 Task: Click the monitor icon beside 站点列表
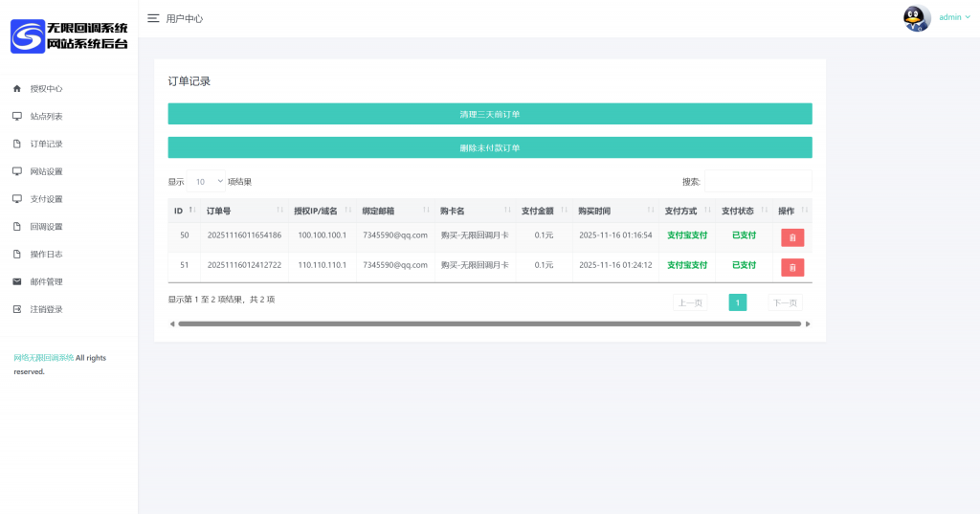[16, 117]
